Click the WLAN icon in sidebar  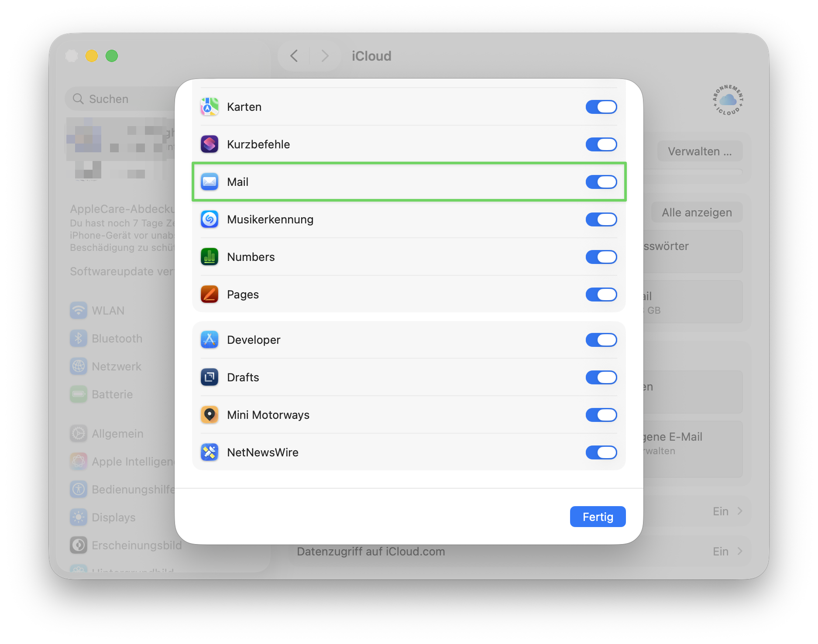79,311
